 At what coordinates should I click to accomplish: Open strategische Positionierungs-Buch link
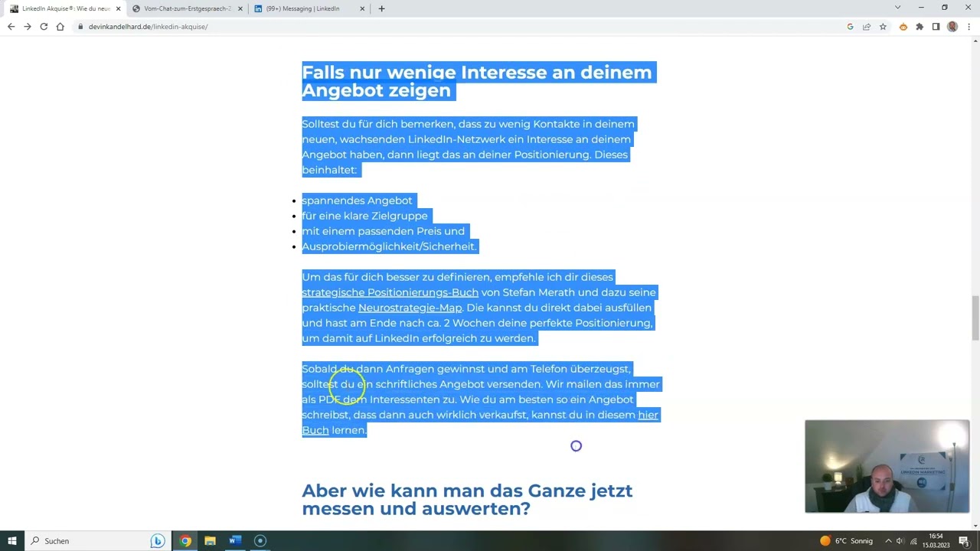click(x=390, y=292)
